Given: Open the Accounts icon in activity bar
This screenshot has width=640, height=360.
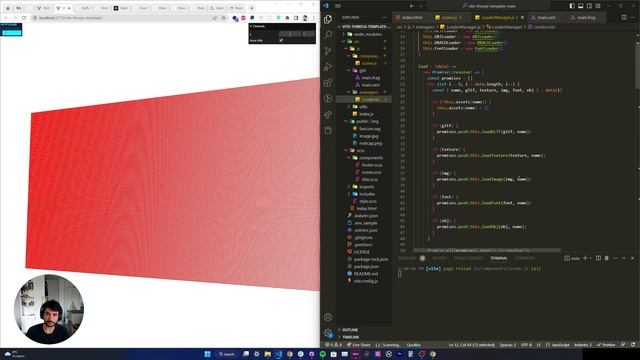Looking at the screenshot, I should [x=328, y=317].
